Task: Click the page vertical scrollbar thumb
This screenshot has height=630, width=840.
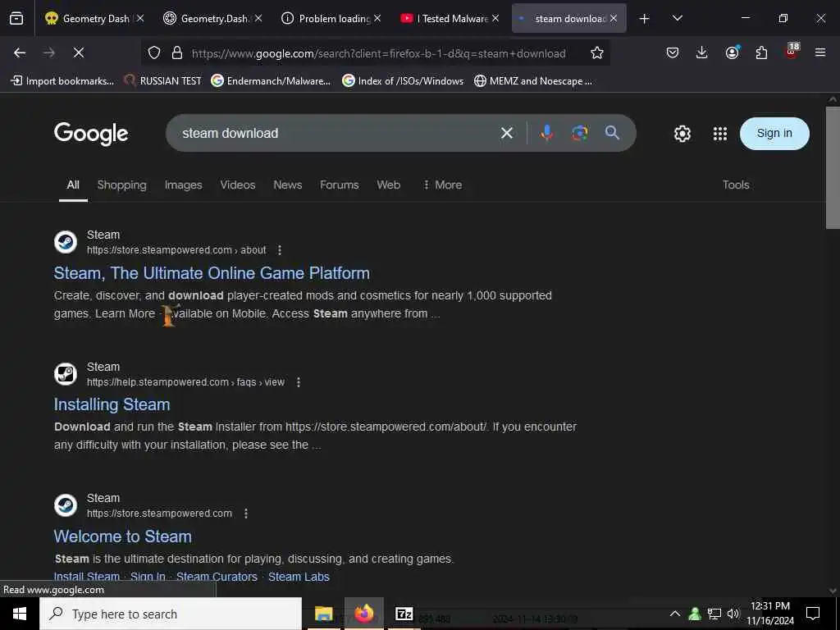Action: pyautogui.click(x=833, y=168)
